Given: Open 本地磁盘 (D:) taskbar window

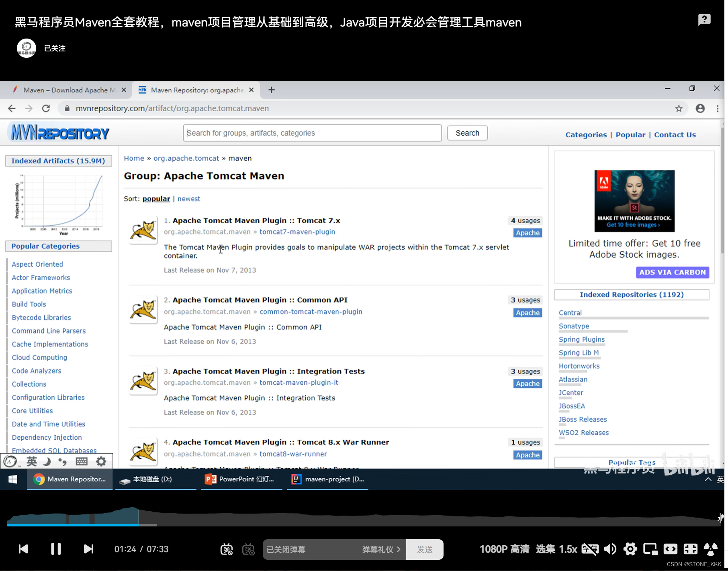Looking at the screenshot, I should 156,479.
